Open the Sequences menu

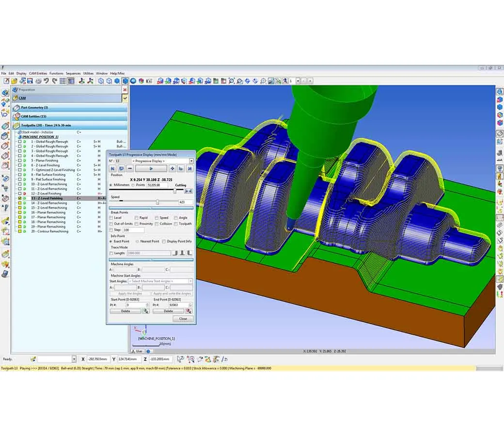[72, 73]
